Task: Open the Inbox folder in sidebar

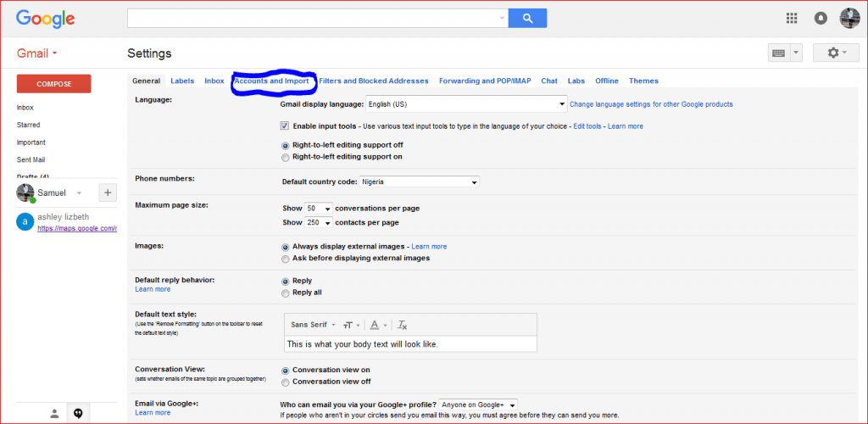Action: pos(25,108)
